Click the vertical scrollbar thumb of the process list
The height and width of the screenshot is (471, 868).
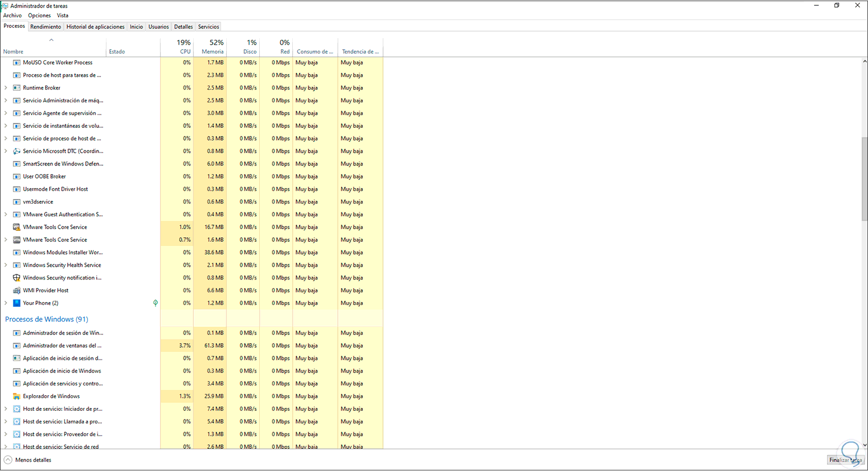tap(865, 179)
